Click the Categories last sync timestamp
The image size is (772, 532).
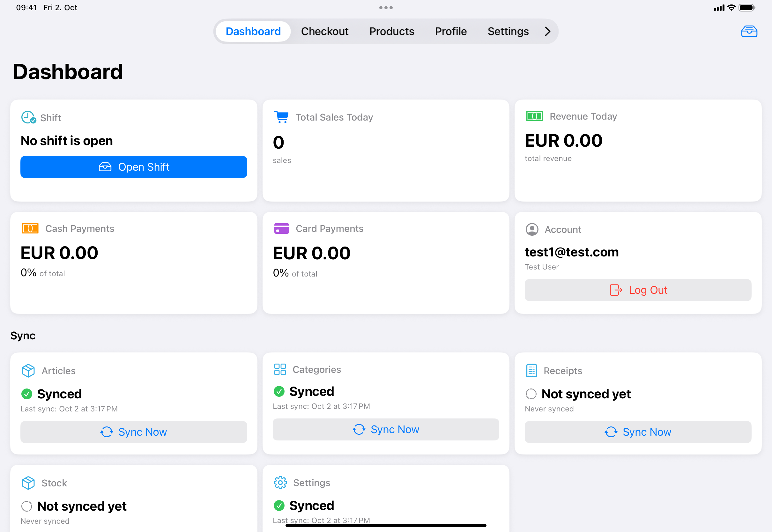coord(321,406)
